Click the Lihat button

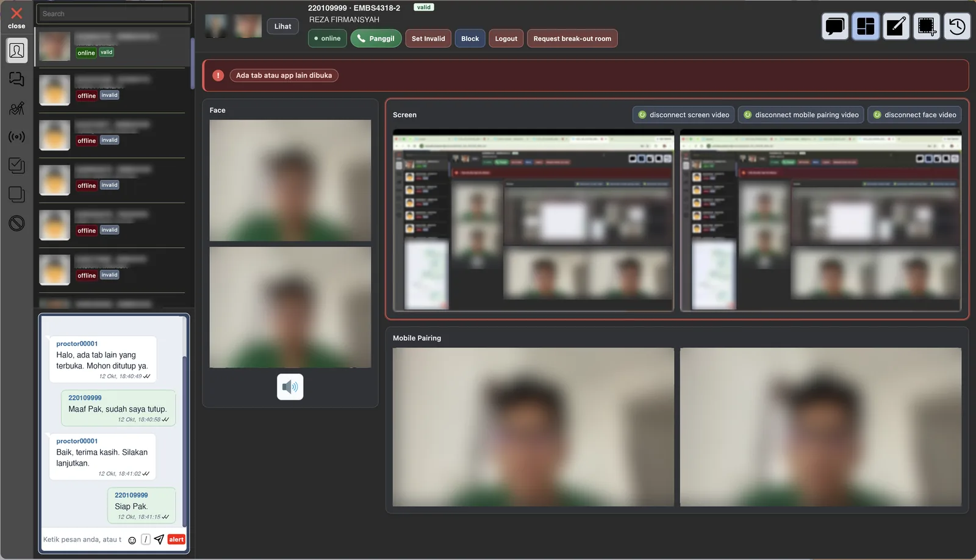[282, 26]
